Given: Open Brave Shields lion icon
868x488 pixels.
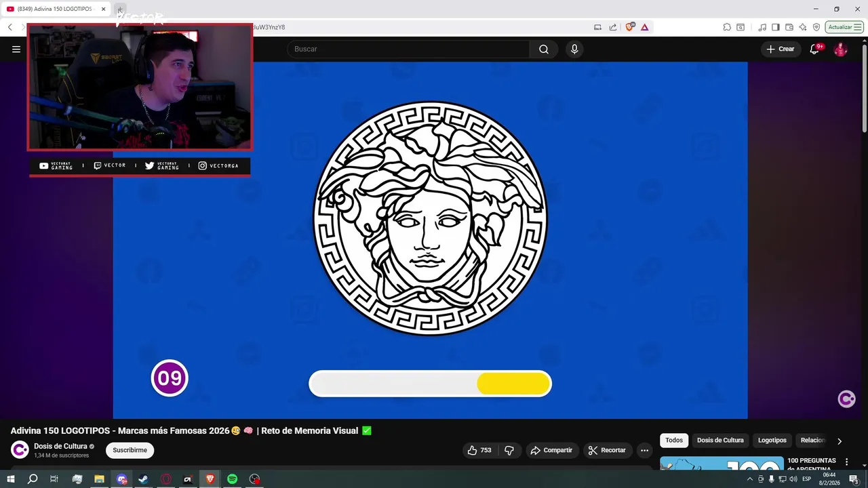Looking at the screenshot, I should [x=630, y=27].
